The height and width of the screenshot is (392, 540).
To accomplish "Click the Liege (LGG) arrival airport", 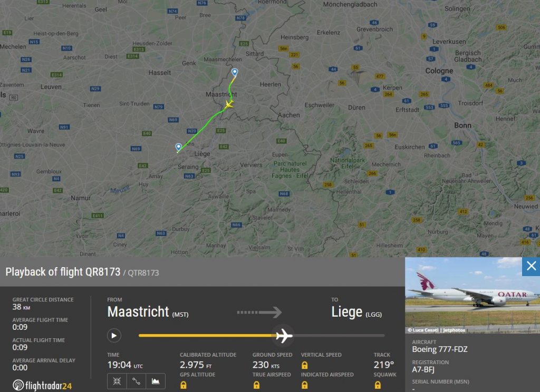I will click(356, 312).
